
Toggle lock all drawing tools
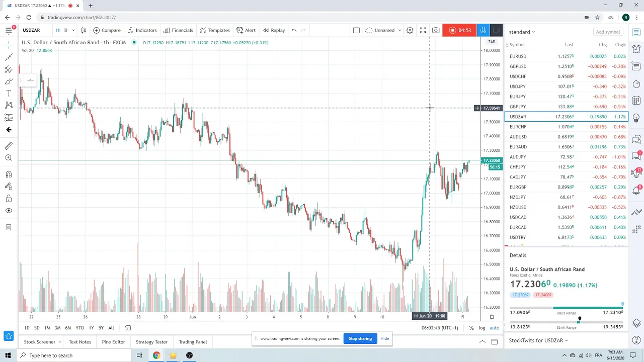(9, 199)
